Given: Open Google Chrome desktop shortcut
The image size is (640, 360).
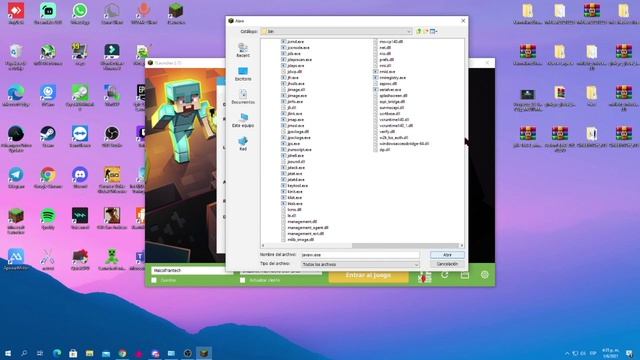Looking at the screenshot, I should coord(48,178).
